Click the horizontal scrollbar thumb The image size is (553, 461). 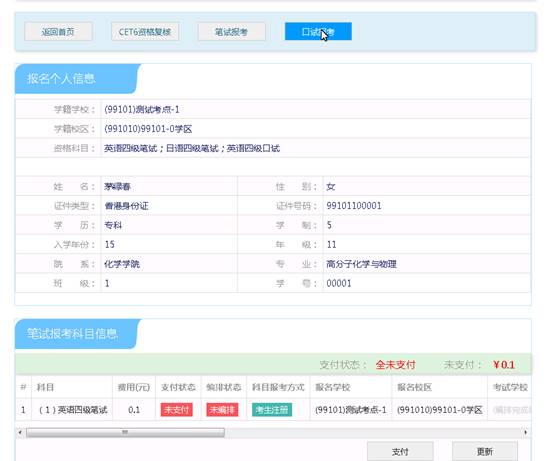[x=125, y=432]
